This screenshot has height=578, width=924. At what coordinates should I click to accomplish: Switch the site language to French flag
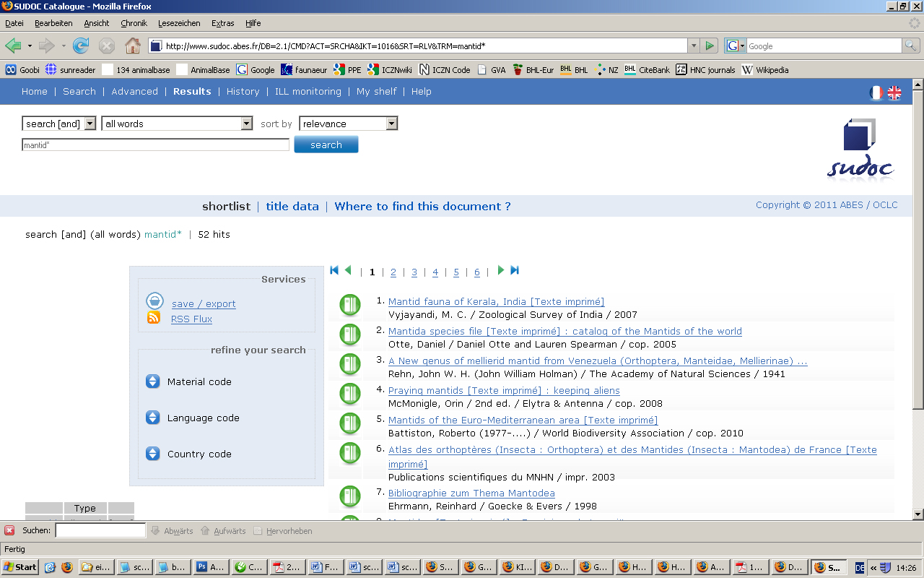[x=876, y=92]
